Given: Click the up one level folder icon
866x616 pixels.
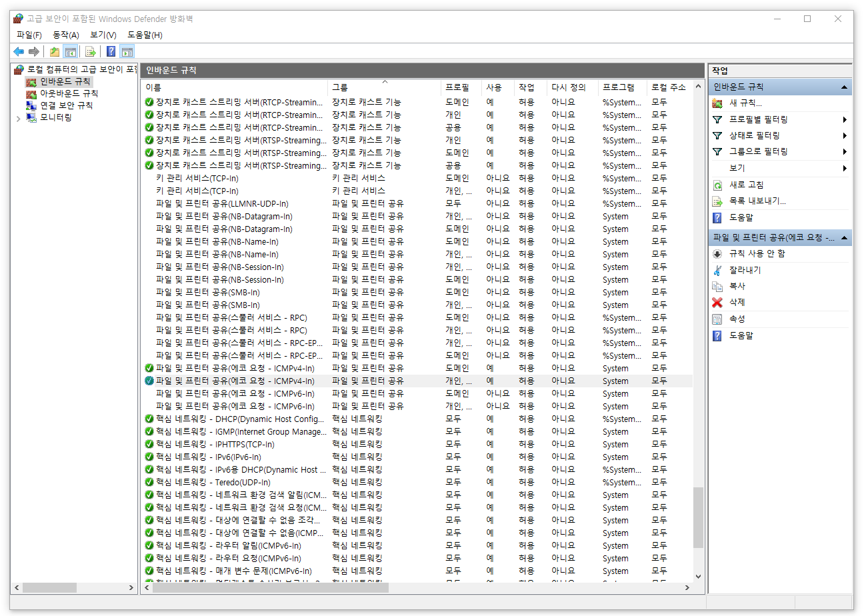Looking at the screenshot, I should click(x=55, y=52).
